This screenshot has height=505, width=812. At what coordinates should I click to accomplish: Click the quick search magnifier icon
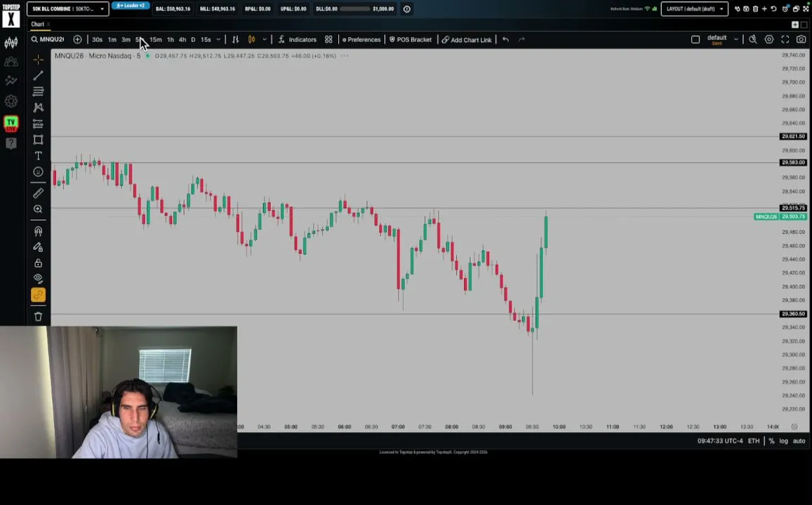coord(753,39)
